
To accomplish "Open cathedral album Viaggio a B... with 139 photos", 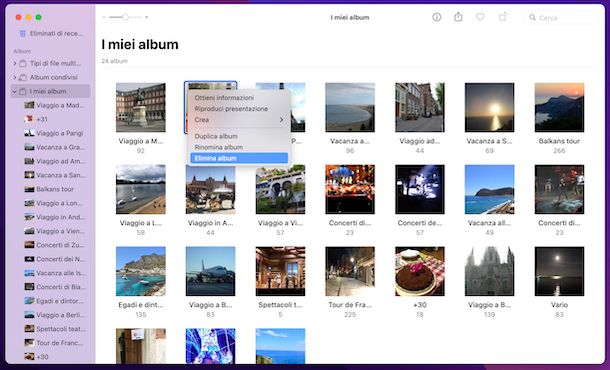I will (x=489, y=271).
